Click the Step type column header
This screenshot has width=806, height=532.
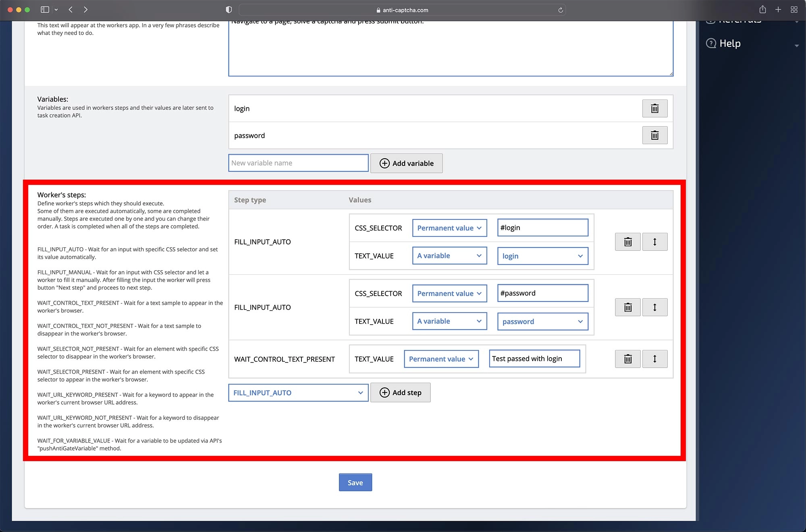250,200
